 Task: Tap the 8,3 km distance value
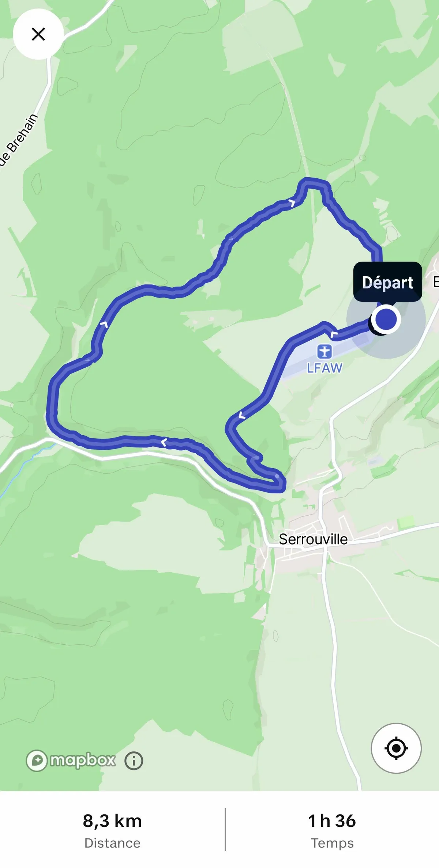[x=112, y=820]
